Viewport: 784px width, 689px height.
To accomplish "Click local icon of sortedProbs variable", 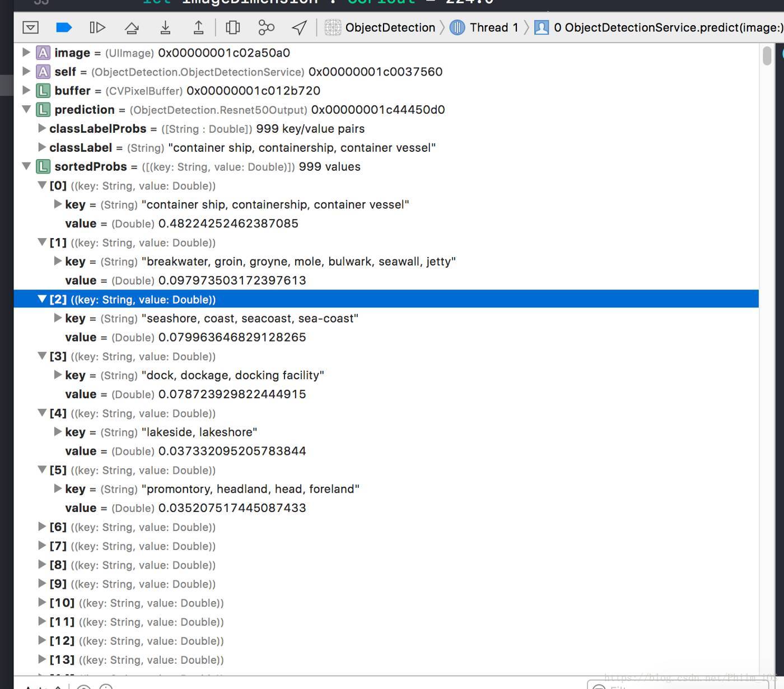I will [x=43, y=166].
